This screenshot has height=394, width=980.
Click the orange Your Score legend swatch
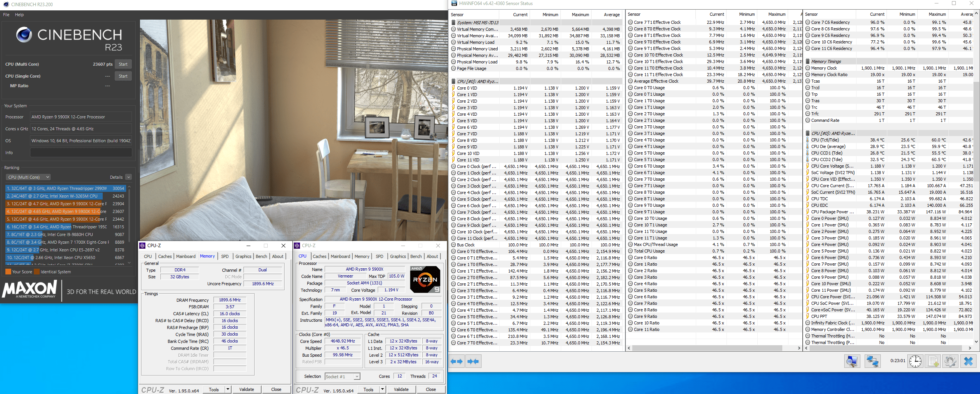(x=8, y=272)
